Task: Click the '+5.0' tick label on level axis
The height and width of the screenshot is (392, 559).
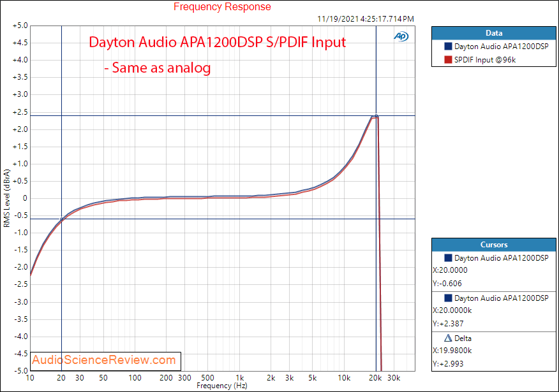Action: 20,25
